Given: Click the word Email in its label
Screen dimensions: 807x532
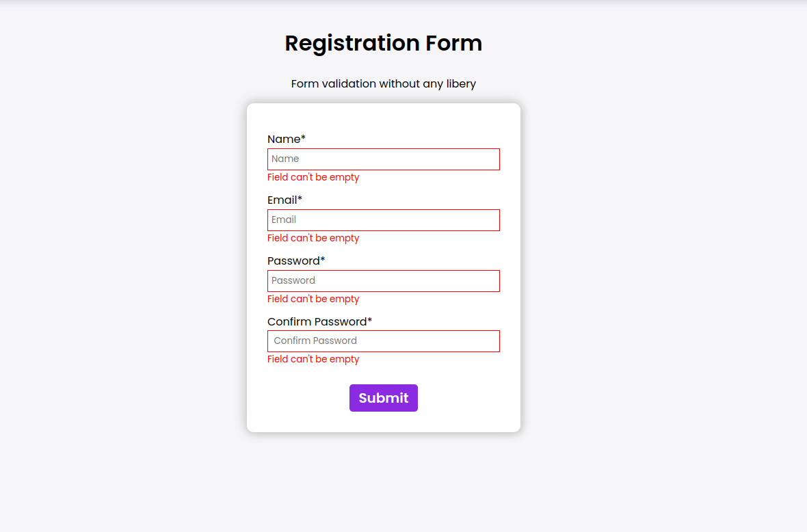Looking at the screenshot, I should click(x=281, y=200).
